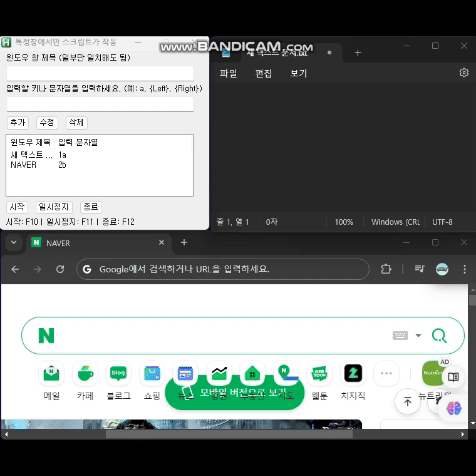The height and width of the screenshot is (476, 476).
Task: Click Windows (CRLF) in Notepad status bar
Action: click(x=395, y=222)
